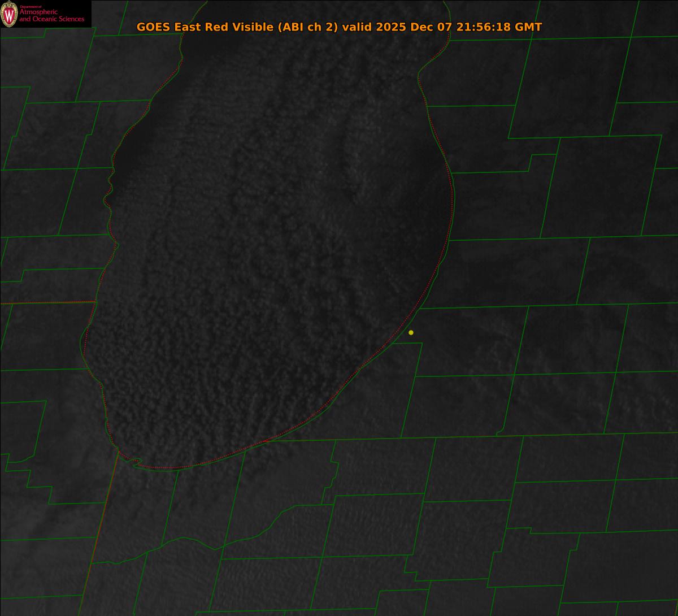Viewport: 678px width, 616px height.
Task: Click the word "valid" in the title
Action: pyautogui.click(x=351, y=27)
